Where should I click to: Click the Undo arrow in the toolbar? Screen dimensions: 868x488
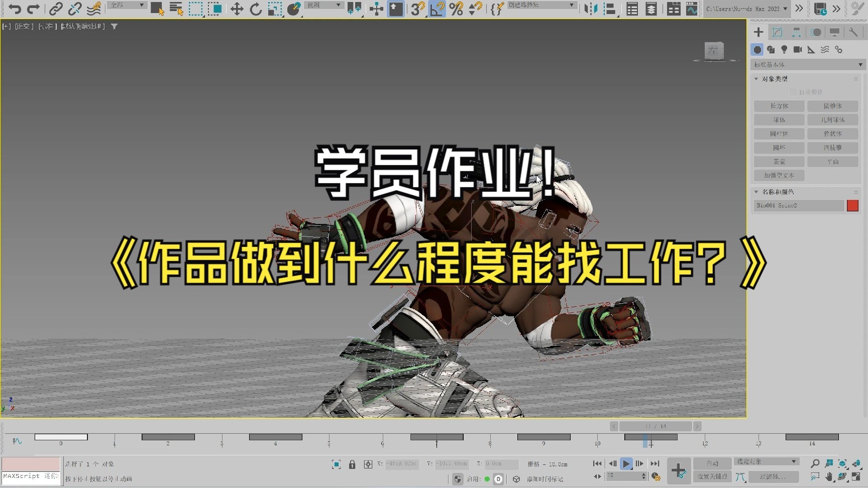15,9
